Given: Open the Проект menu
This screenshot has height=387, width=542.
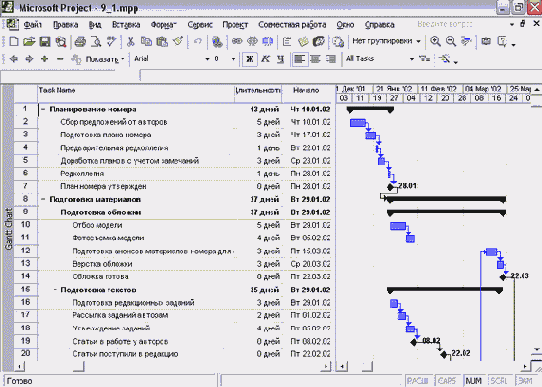Looking at the screenshot, I should [x=235, y=25].
